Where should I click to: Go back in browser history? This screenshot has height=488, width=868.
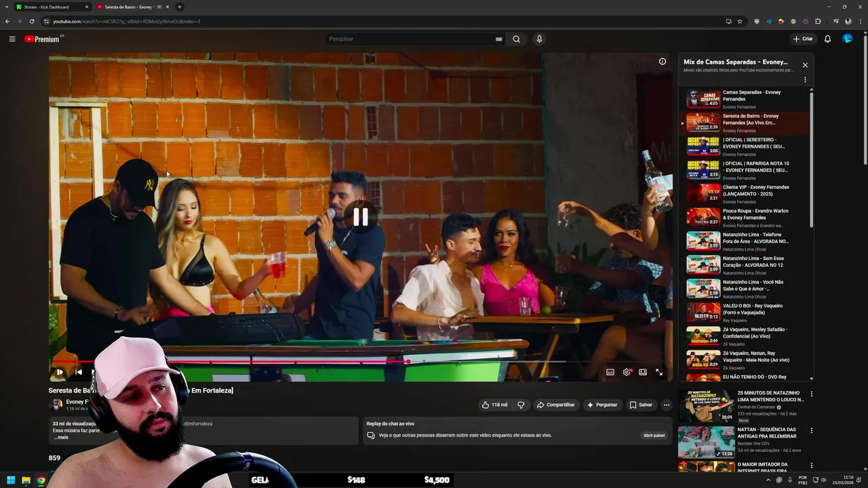[7, 21]
